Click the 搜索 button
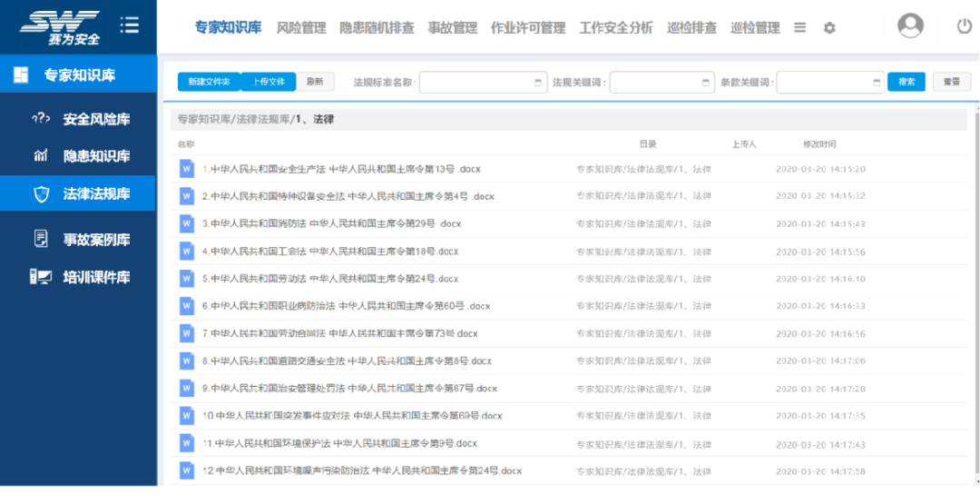Image resolution: width=980 pixels, height=504 pixels. pyautogui.click(x=906, y=82)
